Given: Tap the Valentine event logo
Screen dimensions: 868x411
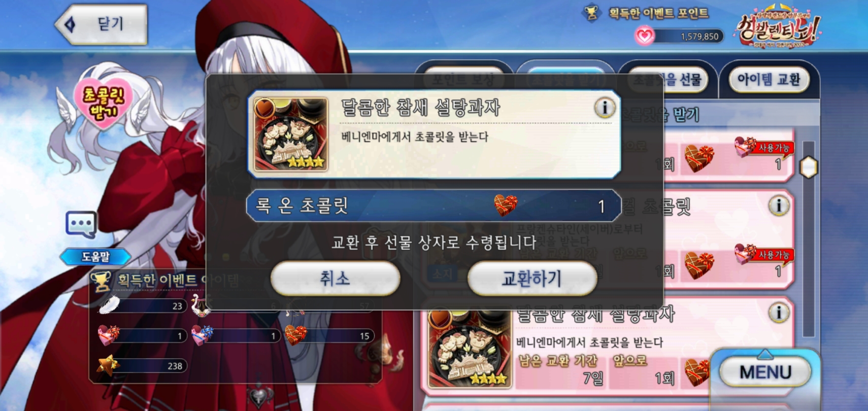Looking at the screenshot, I should (x=778, y=28).
